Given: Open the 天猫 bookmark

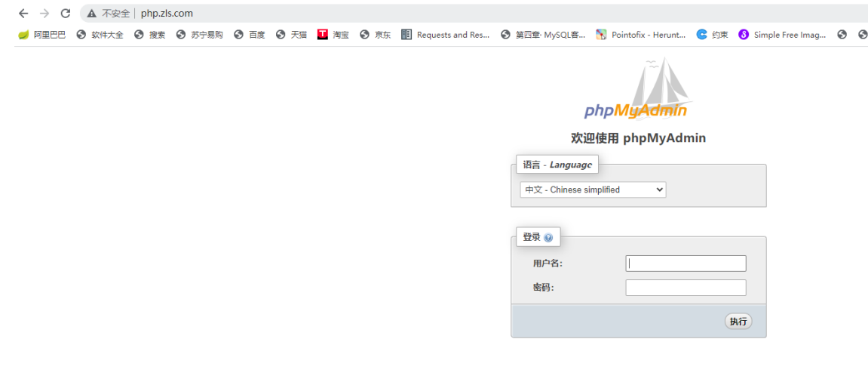Looking at the screenshot, I should point(291,35).
